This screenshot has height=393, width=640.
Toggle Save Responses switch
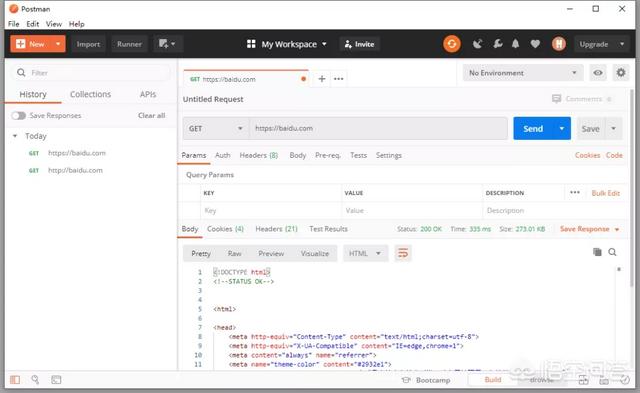[x=18, y=115]
